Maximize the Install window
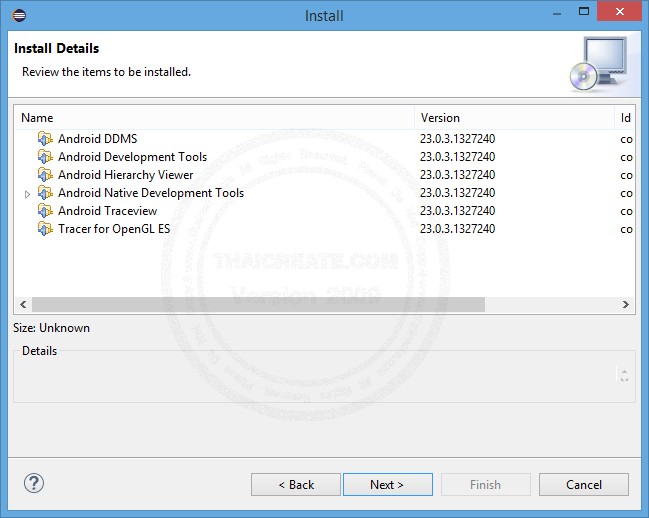The width and height of the screenshot is (649, 518). (x=584, y=12)
